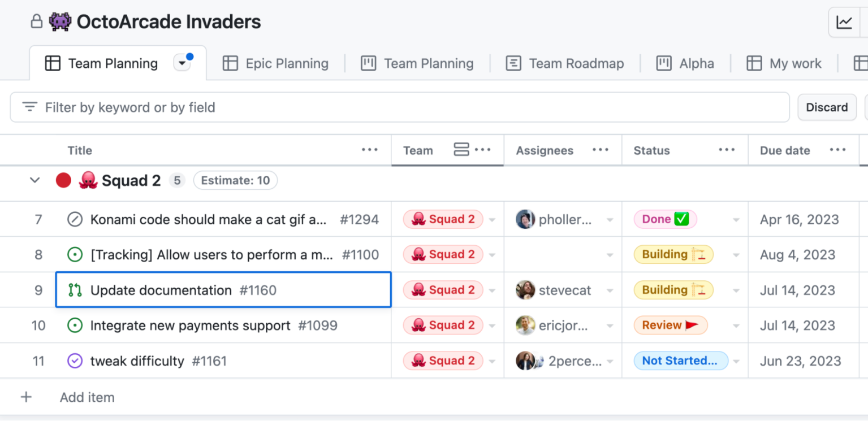Click the filter by keyword input field
868x421 pixels.
point(226,107)
